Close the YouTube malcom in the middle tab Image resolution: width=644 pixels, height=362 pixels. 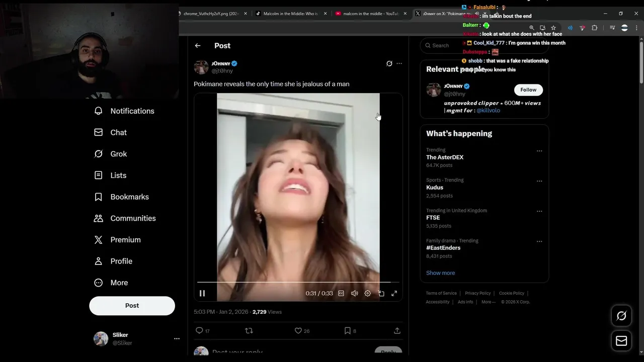pos(405,14)
